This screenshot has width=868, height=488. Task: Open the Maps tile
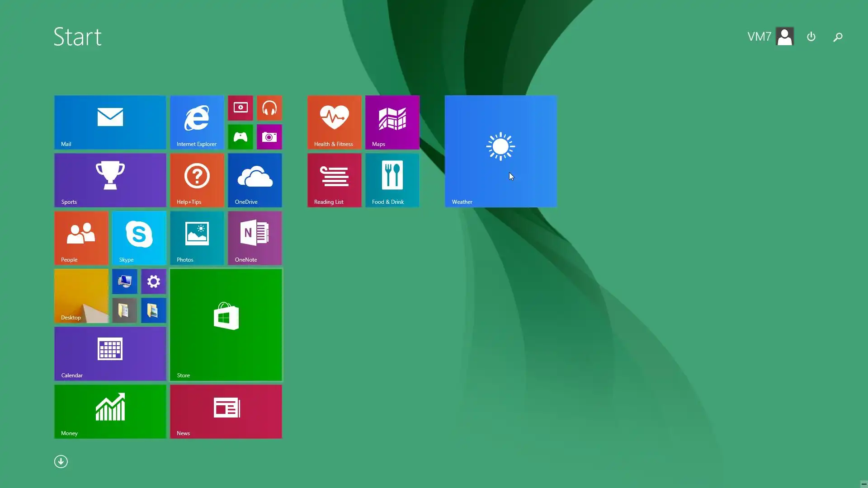click(x=392, y=122)
